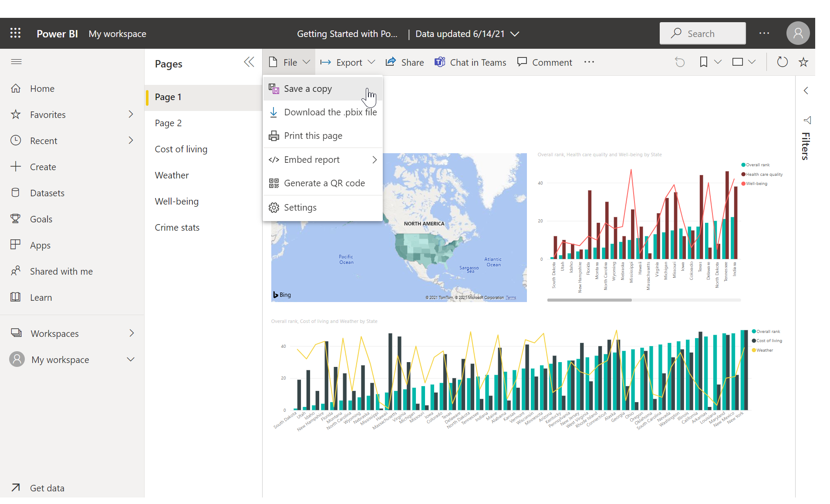This screenshot has height=504, width=830.
Task: Click the Search input field
Action: click(702, 34)
